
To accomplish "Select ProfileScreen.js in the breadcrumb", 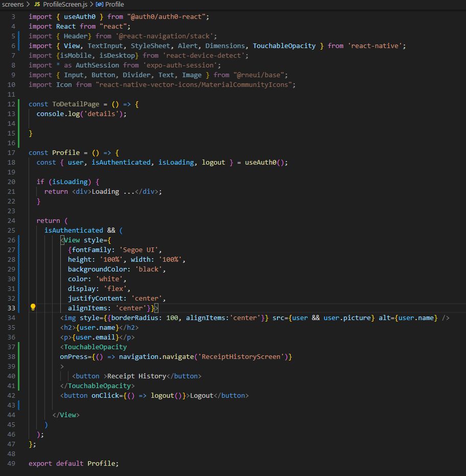I will pyautogui.click(x=65, y=4).
